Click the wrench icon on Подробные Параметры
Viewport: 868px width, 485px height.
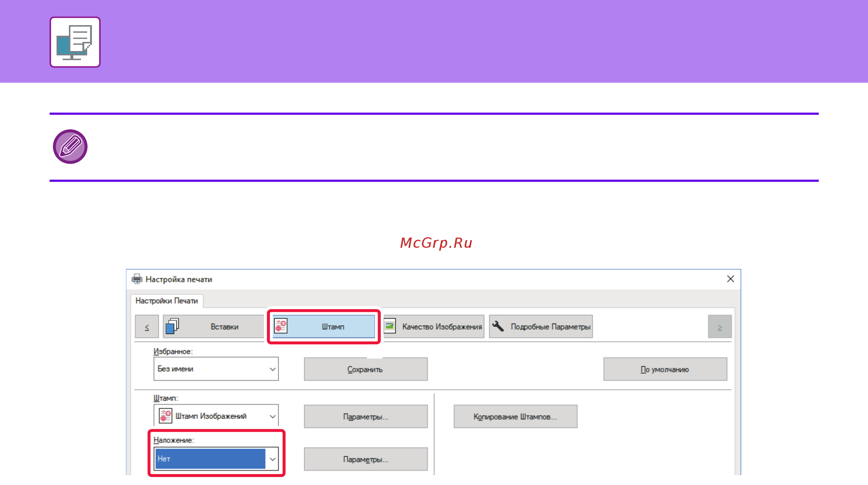[498, 326]
